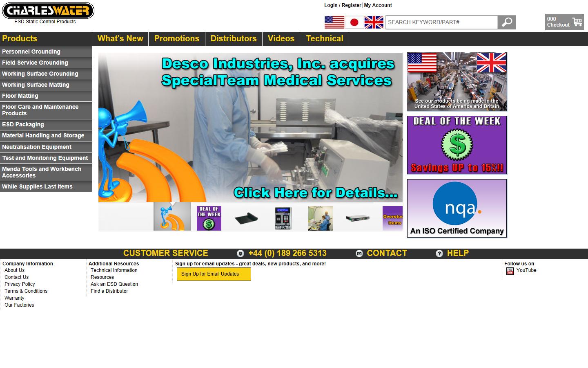588x368 pixels.
Task: Expand the ESD Packaging category
Action: click(23, 124)
